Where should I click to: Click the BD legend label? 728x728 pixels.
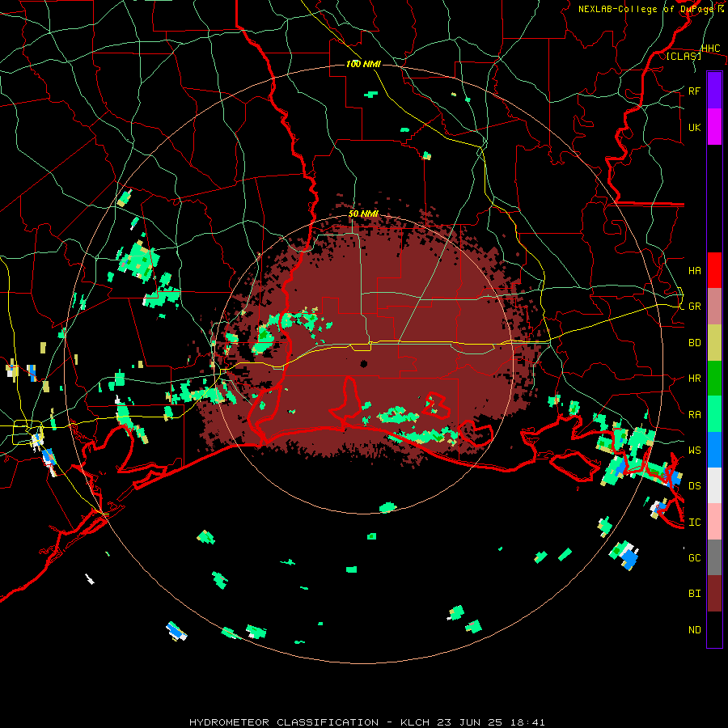pos(695,343)
